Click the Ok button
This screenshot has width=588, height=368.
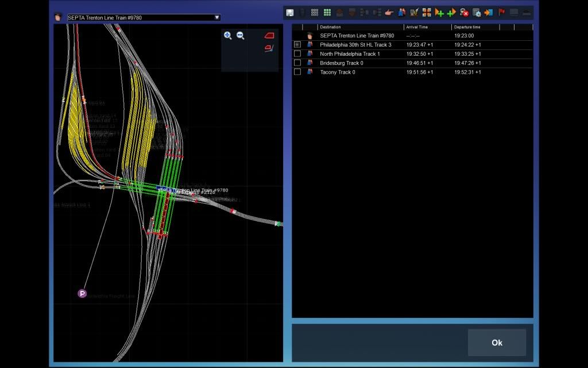point(497,343)
